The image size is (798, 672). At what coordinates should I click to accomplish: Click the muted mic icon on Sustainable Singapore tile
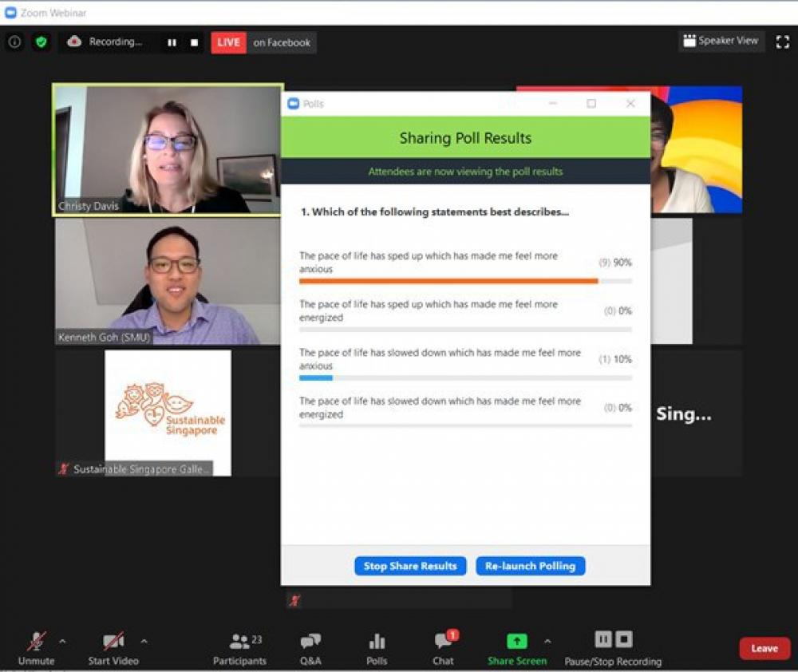tap(64, 468)
